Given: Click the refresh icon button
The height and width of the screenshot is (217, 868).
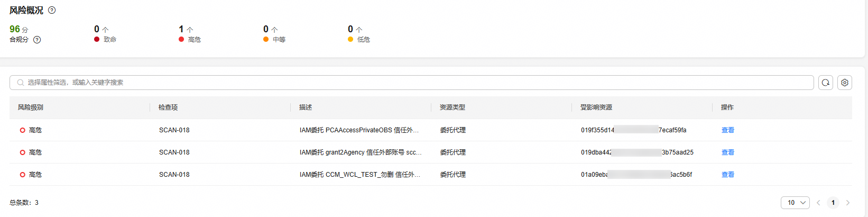Looking at the screenshot, I should [826, 83].
